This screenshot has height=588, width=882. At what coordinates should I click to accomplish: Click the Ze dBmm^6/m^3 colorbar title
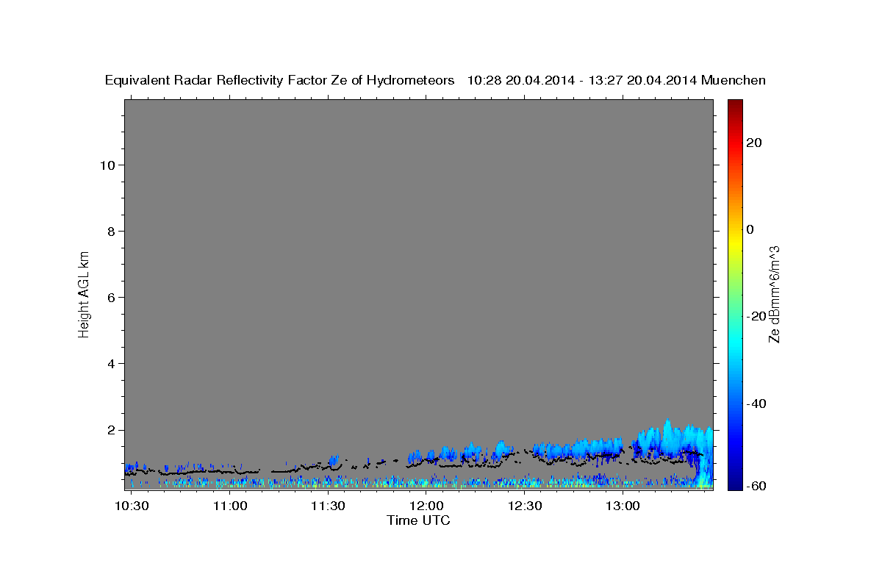[x=773, y=294]
